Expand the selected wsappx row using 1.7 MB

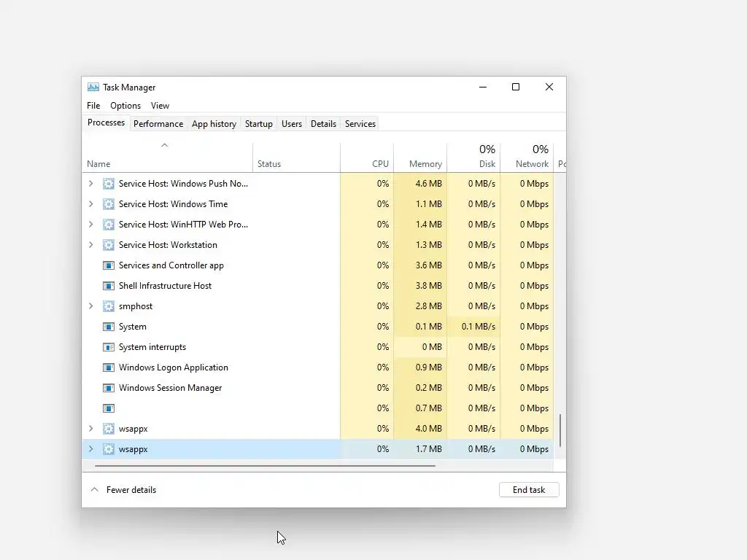click(x=91, y=449)
